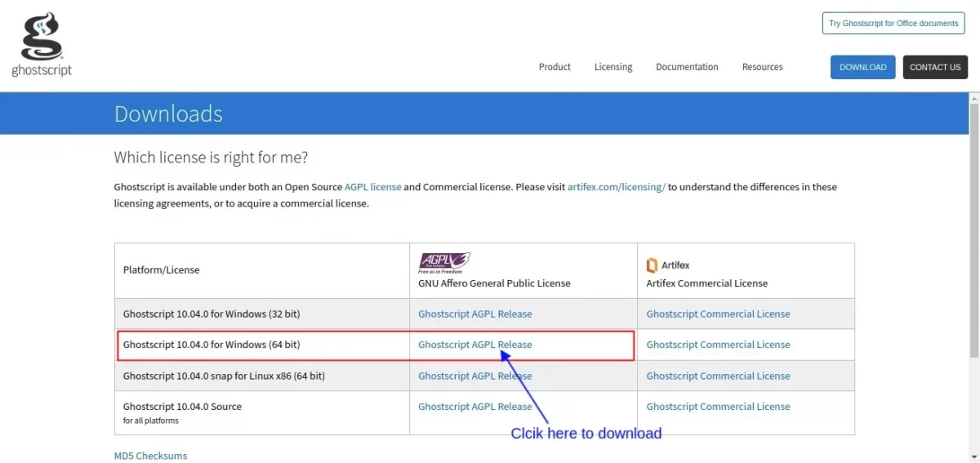980x463 pixels.
Task: Click the page vertical scrollbar thumb
Action: coord(973,230)
